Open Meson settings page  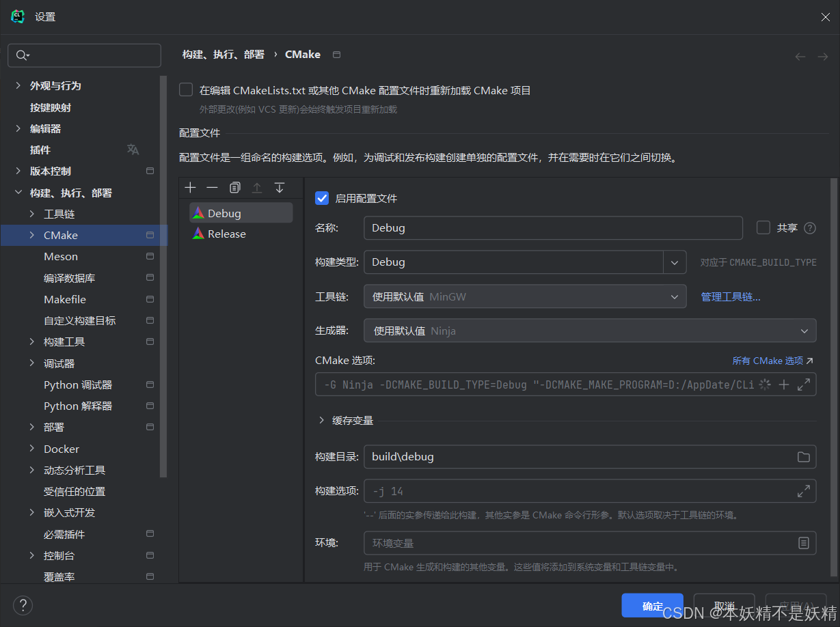click(61, 256)
